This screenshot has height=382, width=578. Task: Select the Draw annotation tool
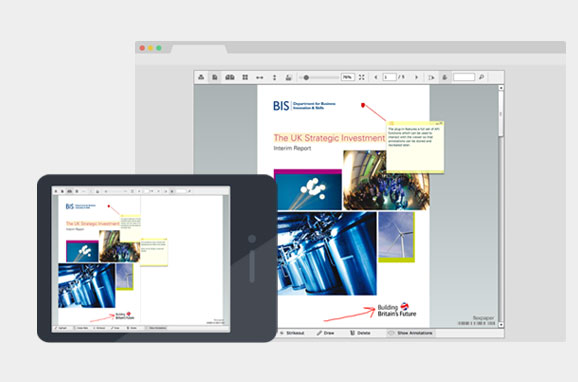pyautogui.click(x=325, y=333)
